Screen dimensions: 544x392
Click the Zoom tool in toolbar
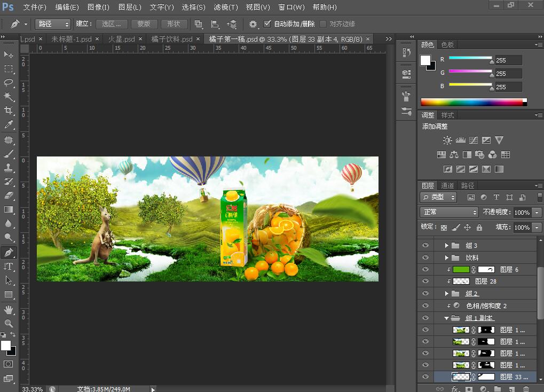(9, 324)
